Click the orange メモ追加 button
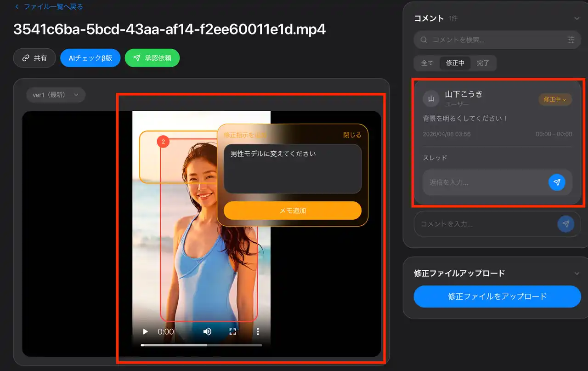The image size is (588, 371). 293,211
